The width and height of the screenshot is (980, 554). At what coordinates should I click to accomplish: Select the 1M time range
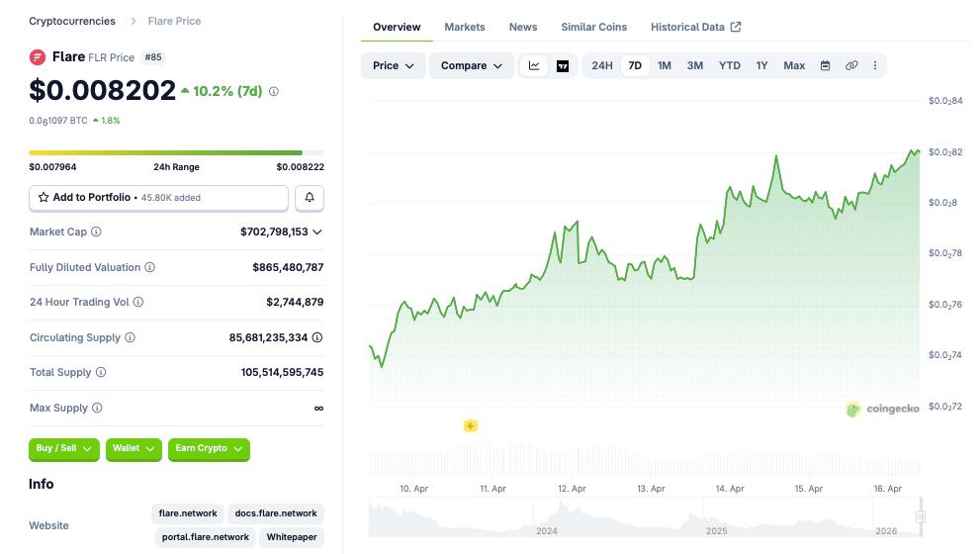[x=665, y=66]
